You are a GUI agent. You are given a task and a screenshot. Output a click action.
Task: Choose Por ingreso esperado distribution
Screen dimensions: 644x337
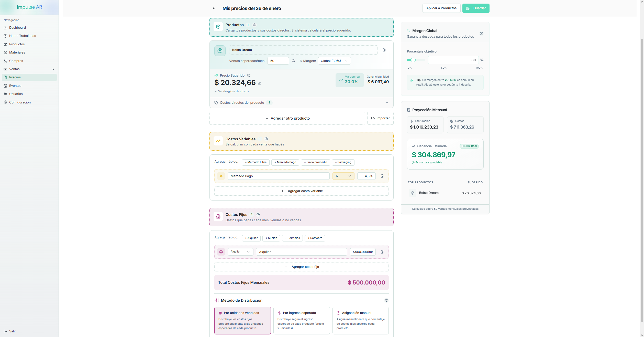click(x=301, y=320)
